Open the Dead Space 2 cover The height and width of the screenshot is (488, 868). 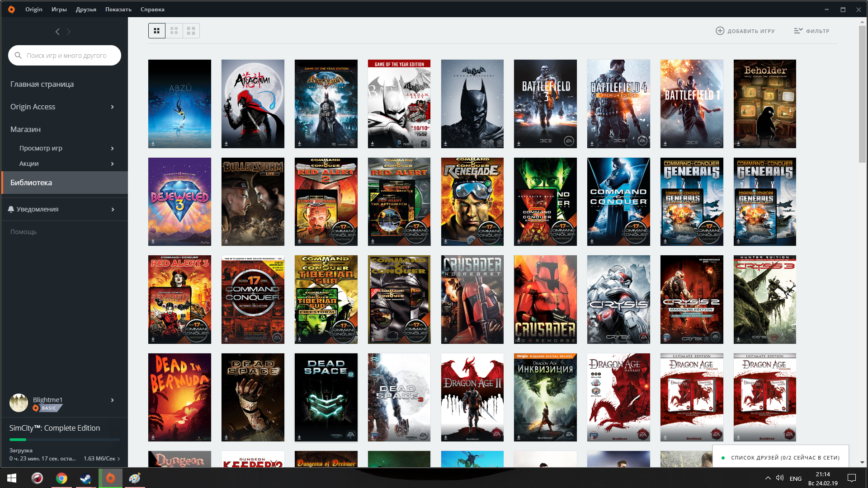click(x=326, y=397)
